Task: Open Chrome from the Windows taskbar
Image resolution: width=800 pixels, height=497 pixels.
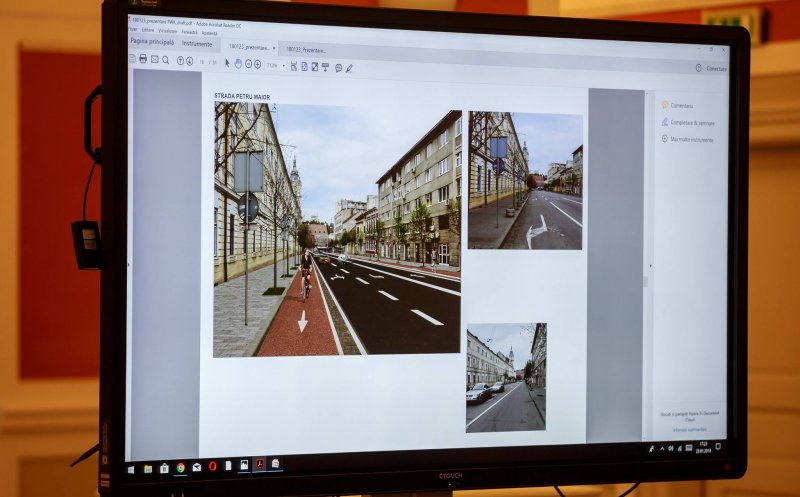Action: point(180,466)
